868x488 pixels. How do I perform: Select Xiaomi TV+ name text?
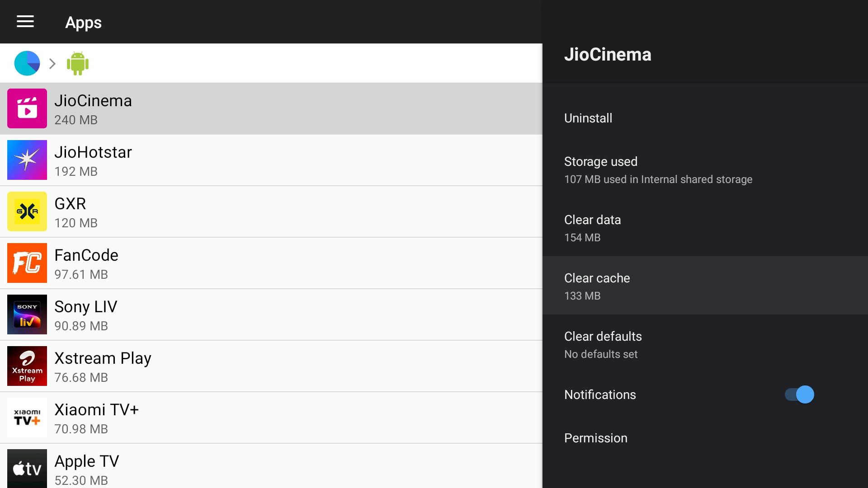pyautogui.click(x=96, y=410)
